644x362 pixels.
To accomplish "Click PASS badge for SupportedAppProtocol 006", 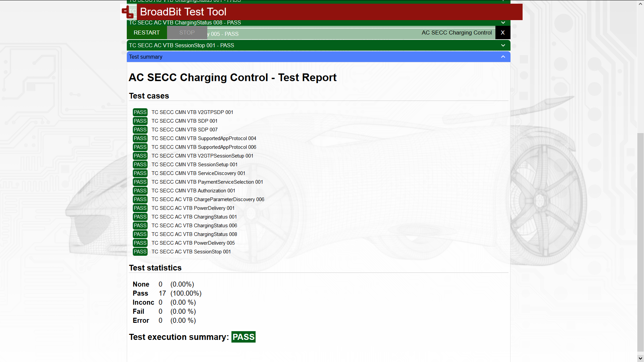I will click(140, 147).
